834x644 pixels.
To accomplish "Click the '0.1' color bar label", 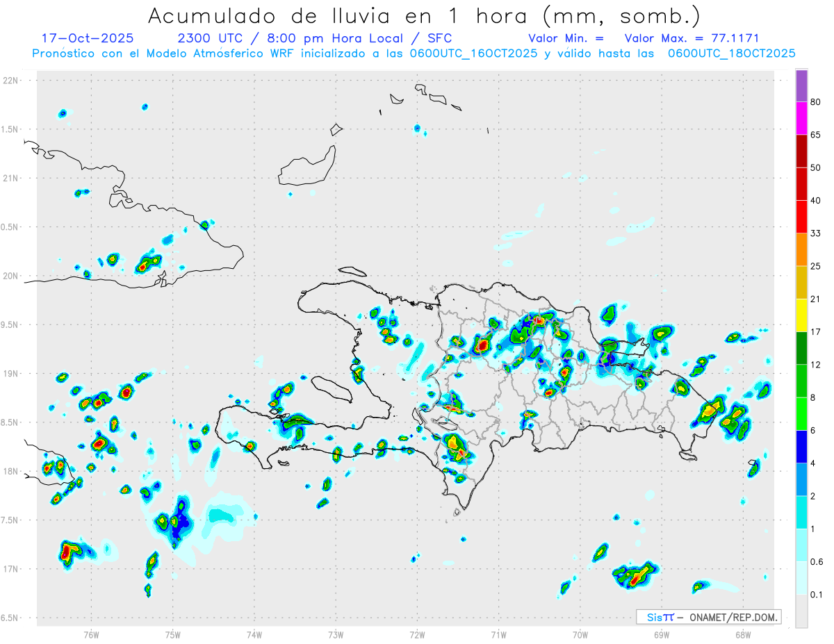I will (817, 594).
